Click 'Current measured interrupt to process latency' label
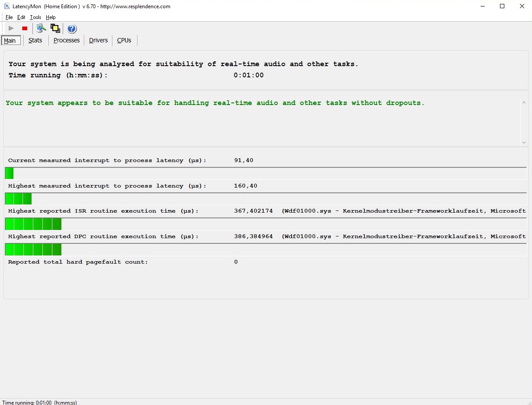Image resolution: width=532 pixels, height=405 pixels. 107,160
